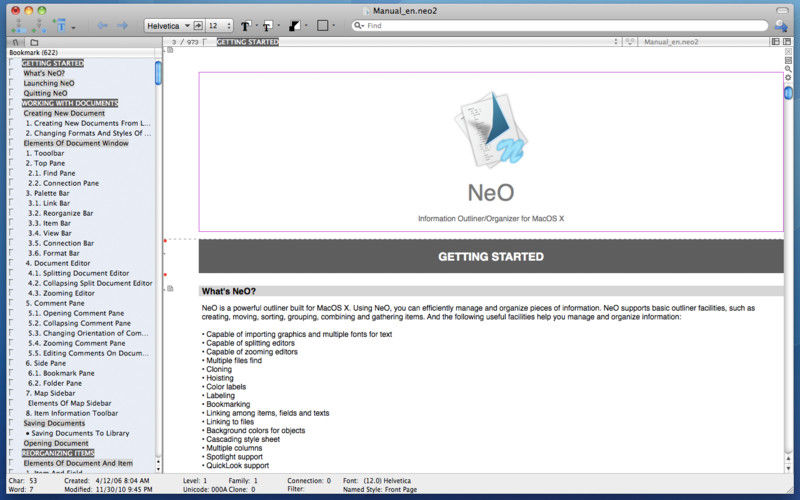Viewport: 800px width, 500px height.
Task: Click the Named Style: Front Page status text
Action: [380, 489]
